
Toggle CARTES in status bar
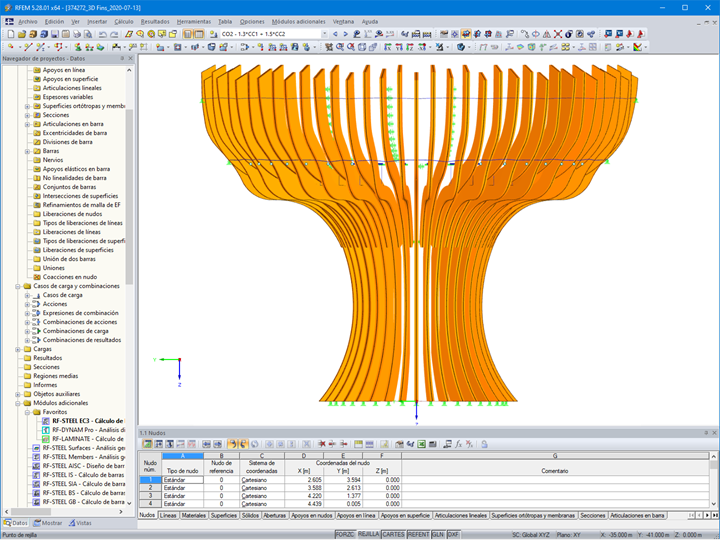(393, 535)
